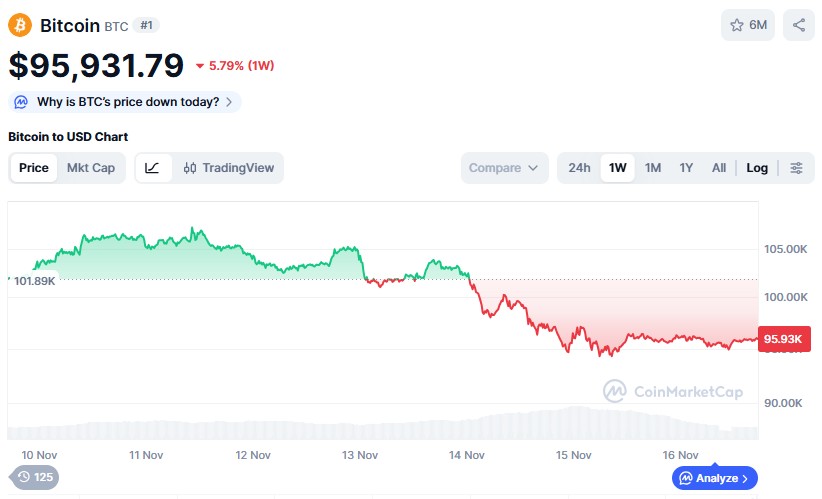Viewport: 822px width, 499px height.
Task: Click the red 95.93K current price label
Action: click(x=785, y=339)
